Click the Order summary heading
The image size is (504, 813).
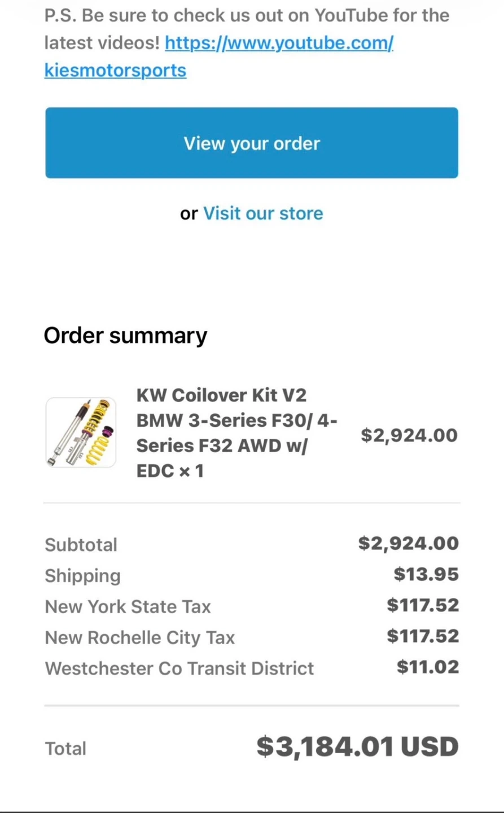[125, 335]
